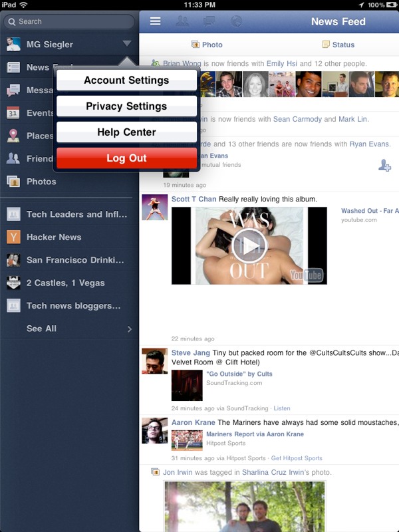
Task: Open Aaron Krane profile link
Action: 193,422
